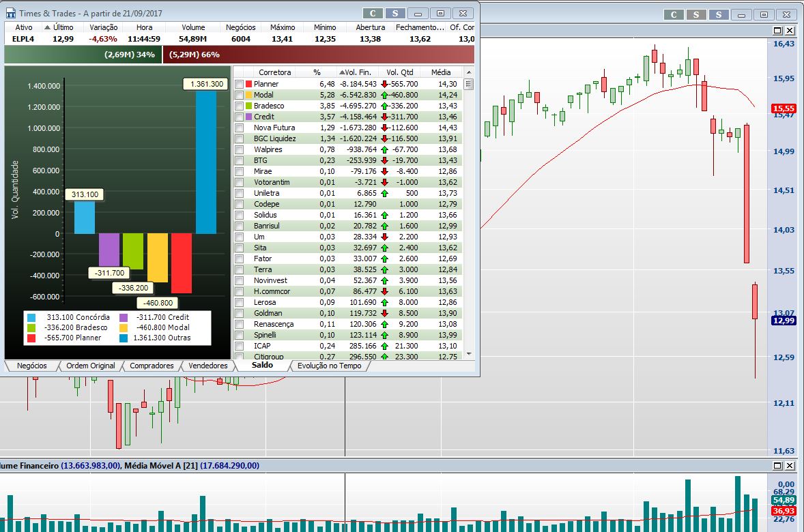
Task: Maximize the price chart sub-panel
Action: click(x=777, y=31)
